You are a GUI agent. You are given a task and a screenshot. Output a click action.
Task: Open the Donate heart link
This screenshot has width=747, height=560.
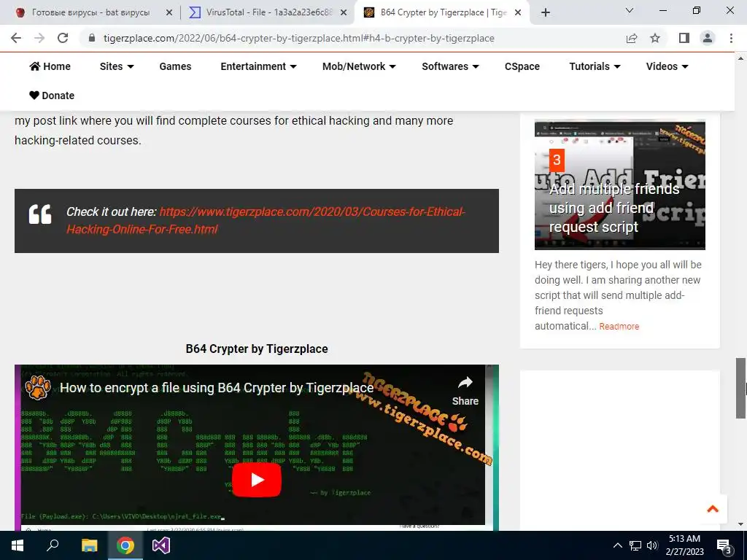pyautogui.click(x=52, y=96)
